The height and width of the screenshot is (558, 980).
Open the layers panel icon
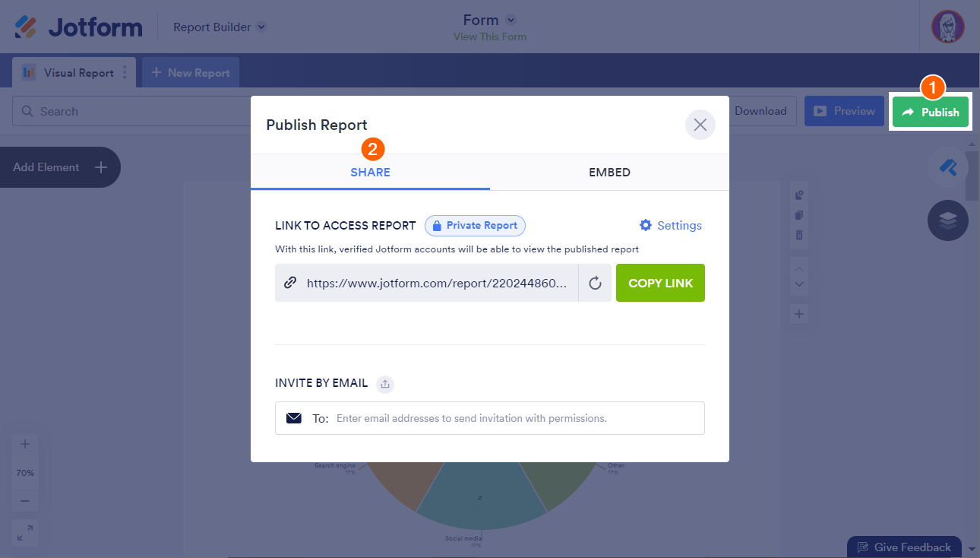tap(947, 220)
